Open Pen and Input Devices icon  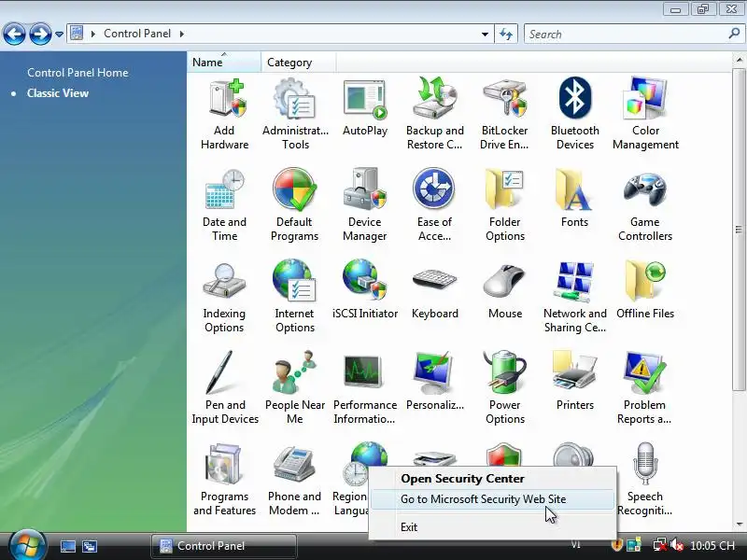click(x=224, y=387)
